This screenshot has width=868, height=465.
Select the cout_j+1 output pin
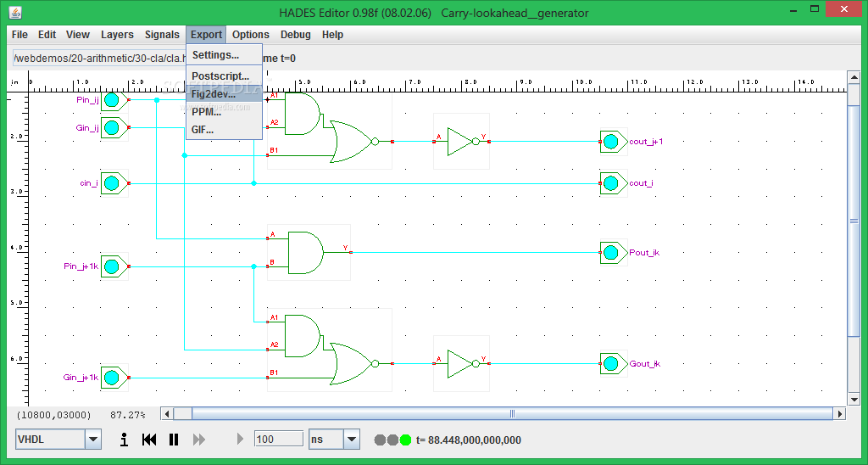(x=611, y=142)
